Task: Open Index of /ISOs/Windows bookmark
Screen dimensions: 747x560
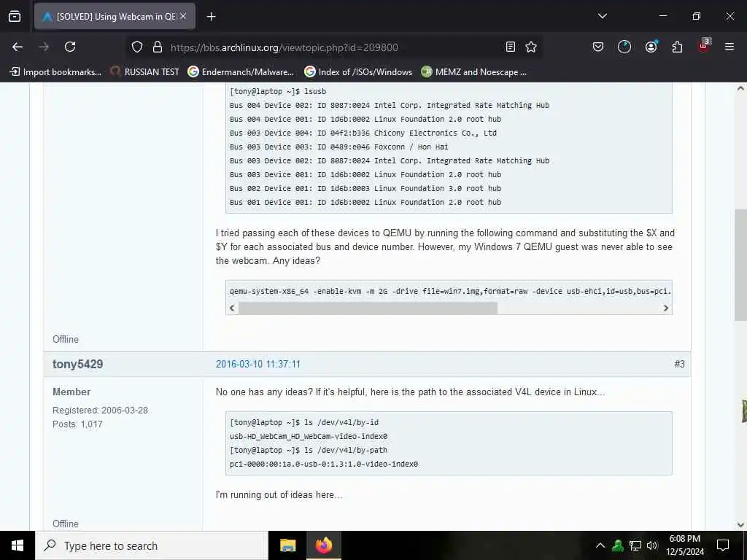Action: pos(358,72)
